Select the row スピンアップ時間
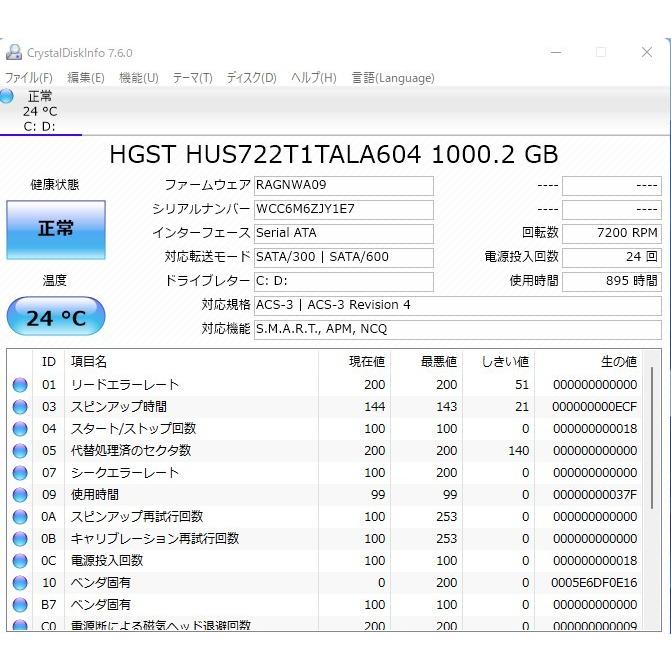This screenshot has width=671, height=671. point(325,407)
